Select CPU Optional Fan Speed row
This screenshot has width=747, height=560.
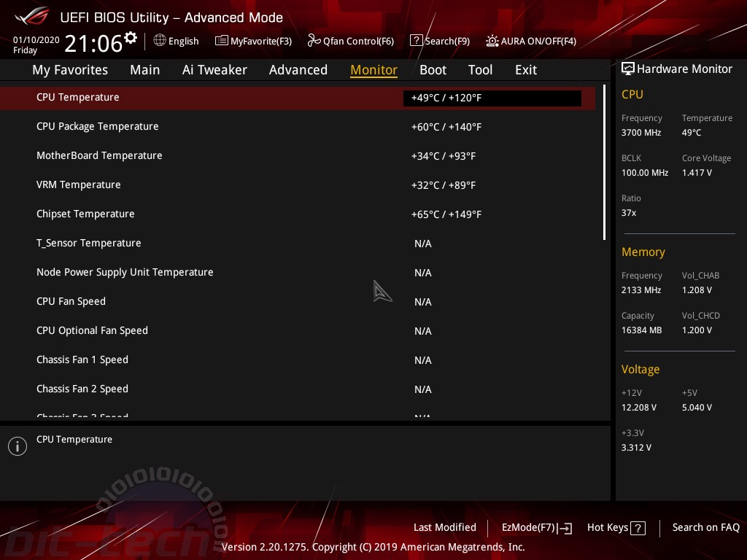pos(298,330)
